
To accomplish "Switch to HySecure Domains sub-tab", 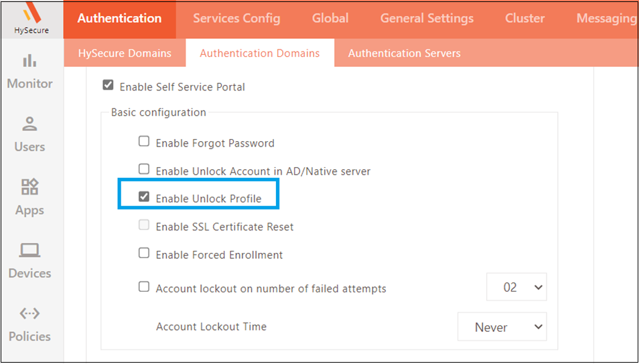I will [125, 54].
